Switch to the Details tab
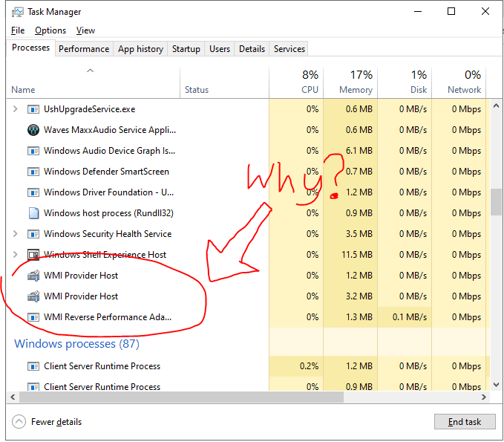 click(x=252, y=49)
